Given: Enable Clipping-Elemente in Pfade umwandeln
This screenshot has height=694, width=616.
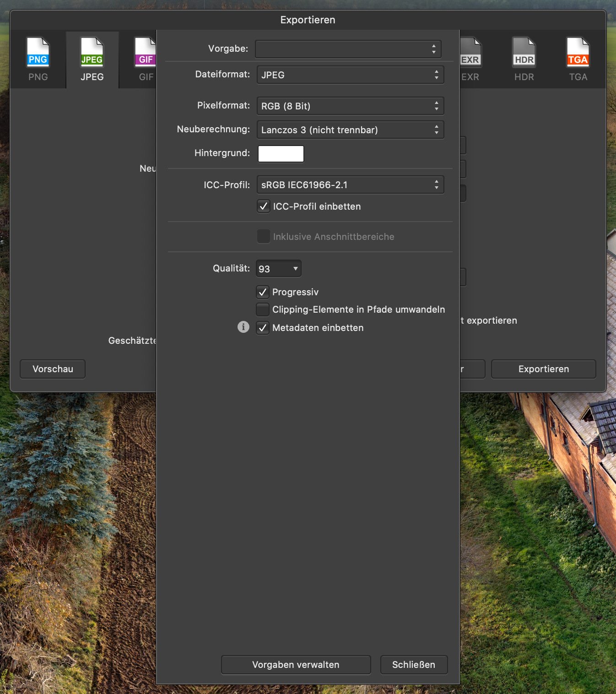Looking at the screenshot, I should [263, 309].
